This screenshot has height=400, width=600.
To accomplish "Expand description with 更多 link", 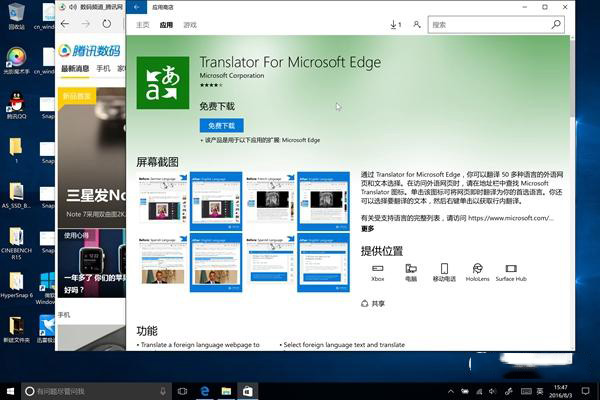I will click(x=367, y=229).
